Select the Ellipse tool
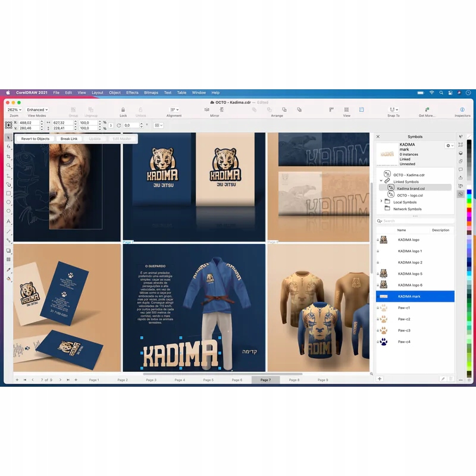This screenshot has width=476, height=476. tap(8, 202)
